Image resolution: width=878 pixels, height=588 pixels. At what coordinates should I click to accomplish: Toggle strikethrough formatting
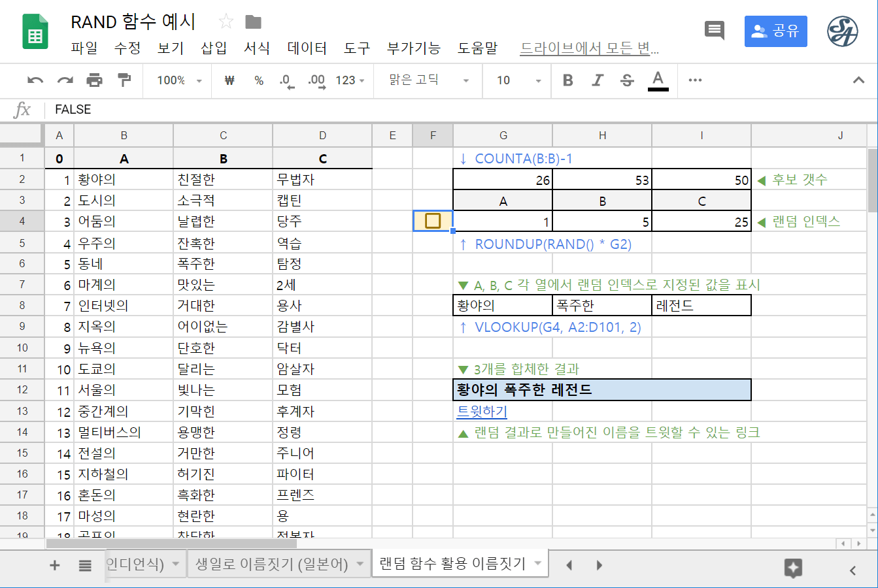[627, 80]
